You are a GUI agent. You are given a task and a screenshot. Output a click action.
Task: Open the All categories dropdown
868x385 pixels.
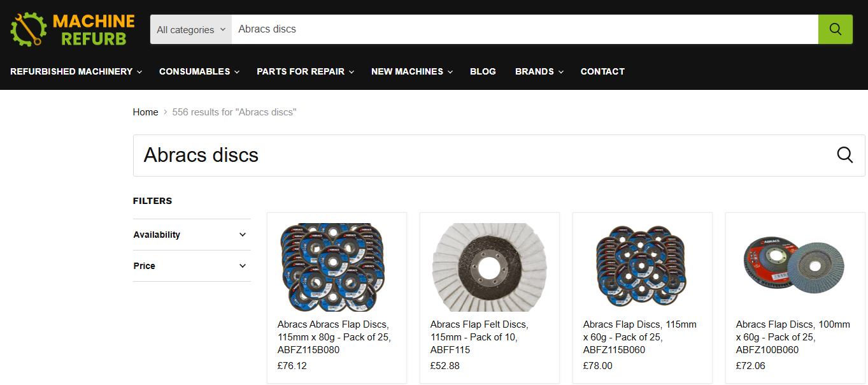coord(190,29)
